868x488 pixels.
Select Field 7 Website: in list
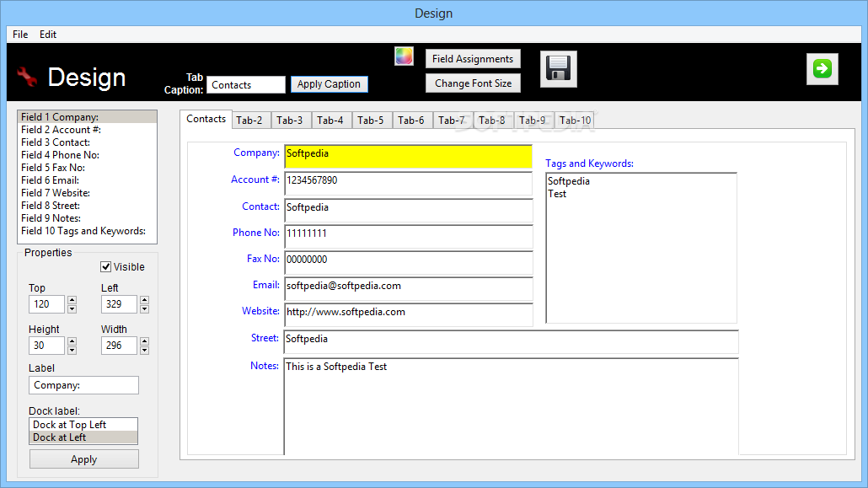[x=88, y=193]
